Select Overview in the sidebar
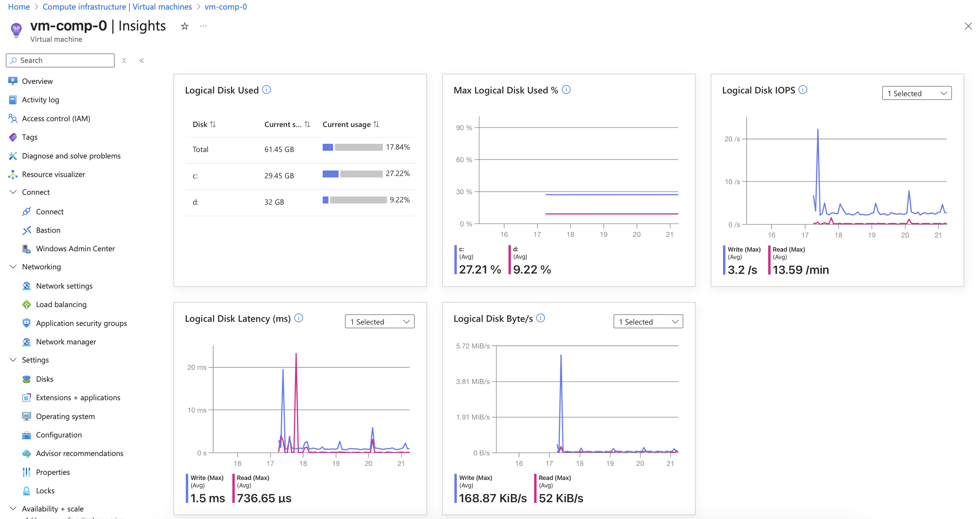This screenshot has height=519, width=980. [38, 81]
